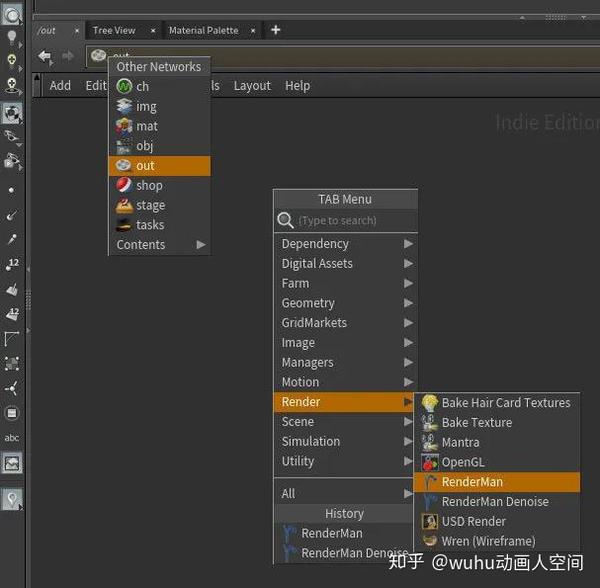Expand the Digital Assets category

click(x=346, y=264)
